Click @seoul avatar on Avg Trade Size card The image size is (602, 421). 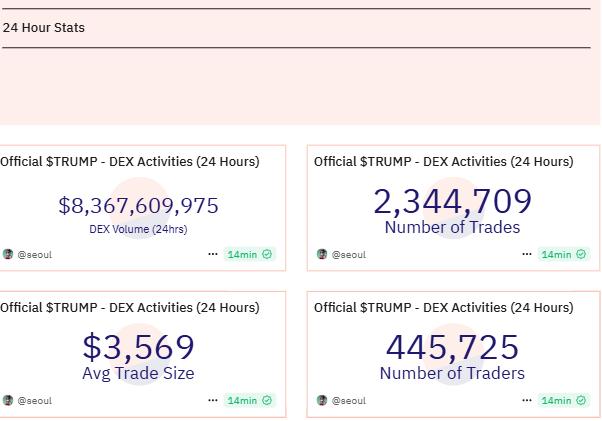pyautogui.click(x=8, y=401)
